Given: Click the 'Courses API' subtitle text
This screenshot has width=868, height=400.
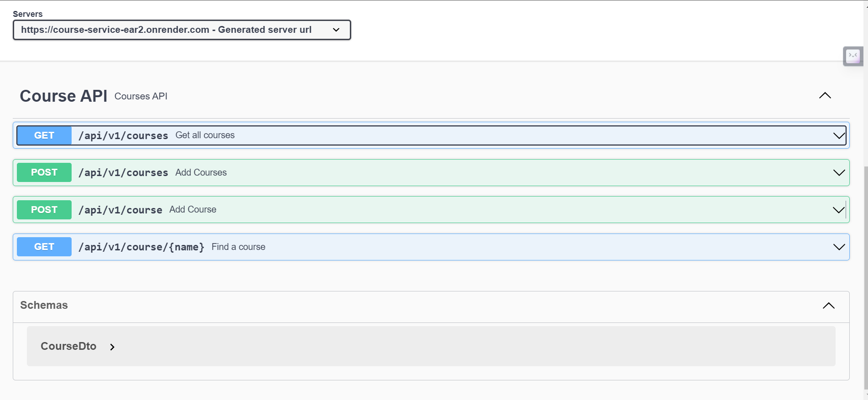Looking at the screenshot, I should pyautogui.click(x=141, y=96).
